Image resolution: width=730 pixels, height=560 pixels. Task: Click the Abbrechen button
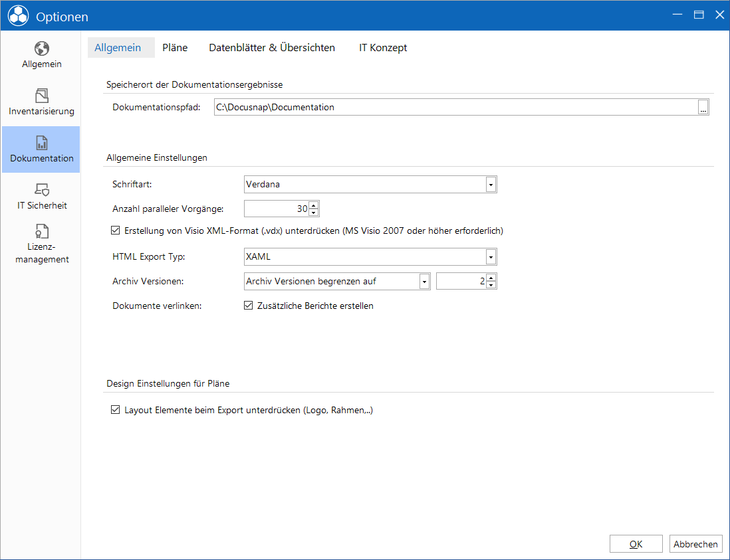coord(695,544)
